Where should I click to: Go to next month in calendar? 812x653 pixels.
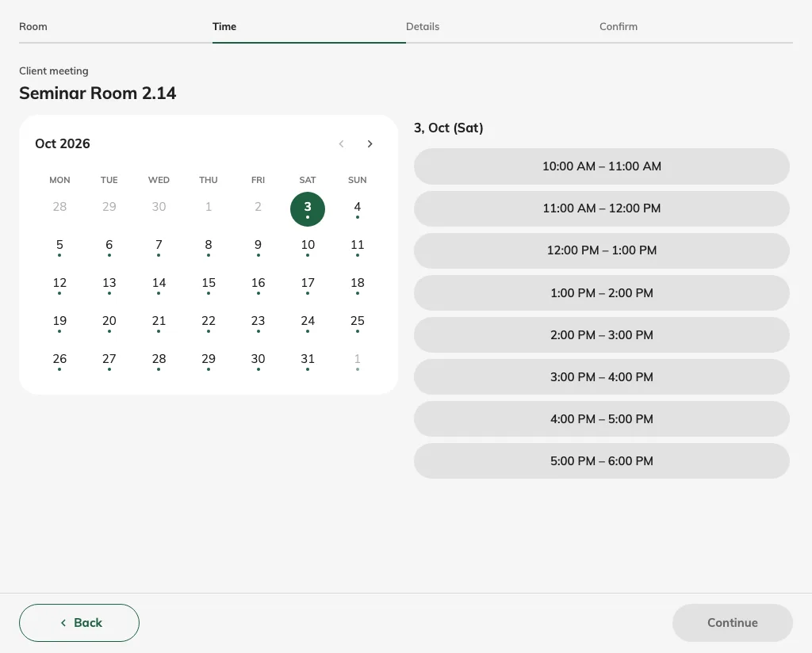point(370,144)
